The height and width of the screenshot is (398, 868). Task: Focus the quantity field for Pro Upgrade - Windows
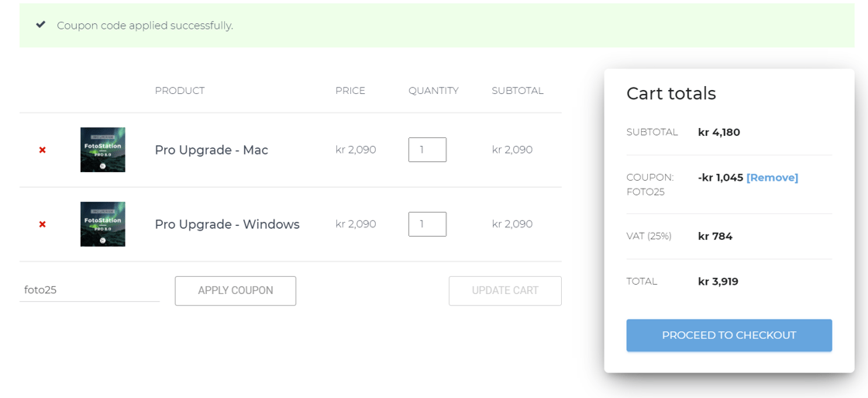[x=427, y=224]
